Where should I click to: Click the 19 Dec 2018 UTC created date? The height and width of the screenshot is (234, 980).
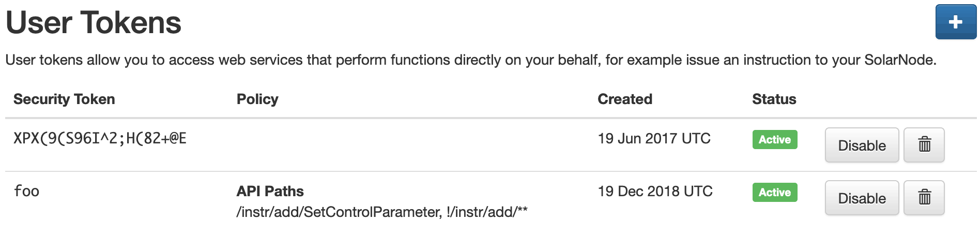pyautogui.click(x=655, y=191)
